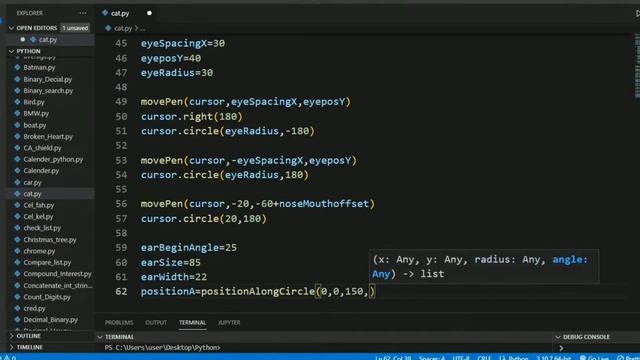Open Count_Digits.py file
Image resolution: width=640 pixels, height=360 pixels.
click(x=47, y=297)
